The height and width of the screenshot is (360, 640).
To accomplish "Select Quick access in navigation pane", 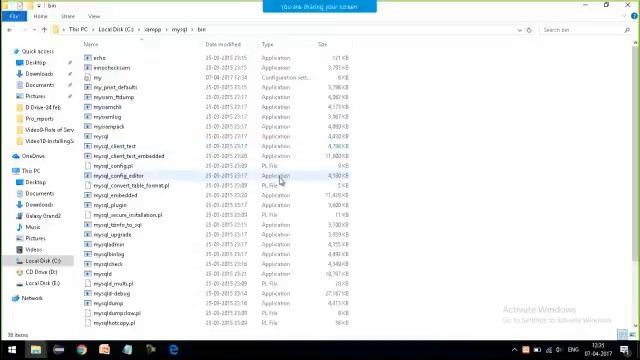I will (x=38, y=51).
